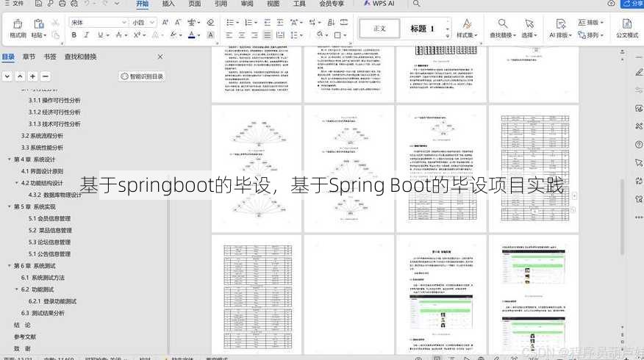The image size is (644, 360).
Task: Open the WPS AI button
Action: point(379,3)
